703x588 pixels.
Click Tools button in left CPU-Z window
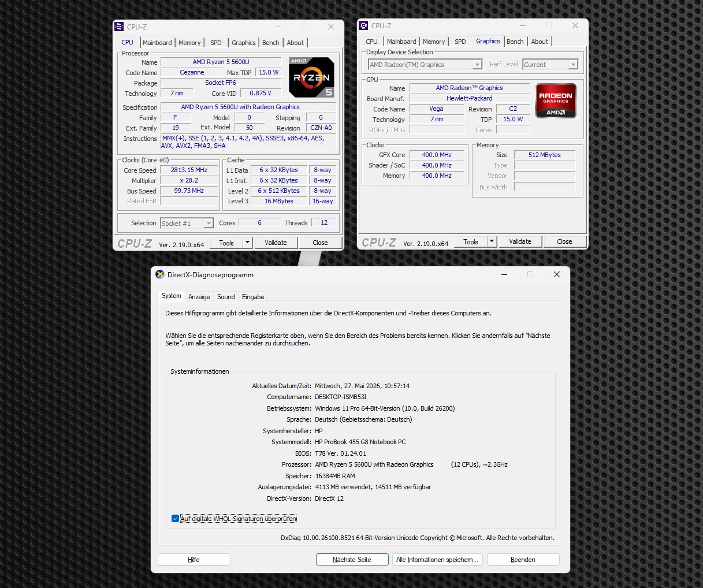point(226,243)
